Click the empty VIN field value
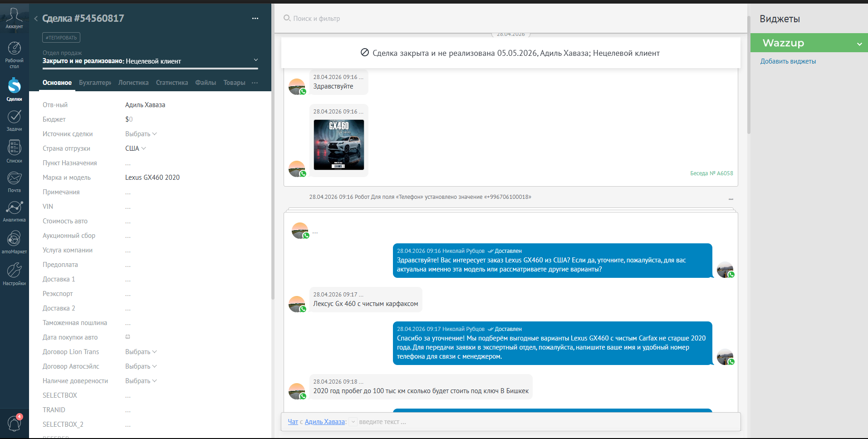Viewport: 868px width, 439px height. [128, 207]
